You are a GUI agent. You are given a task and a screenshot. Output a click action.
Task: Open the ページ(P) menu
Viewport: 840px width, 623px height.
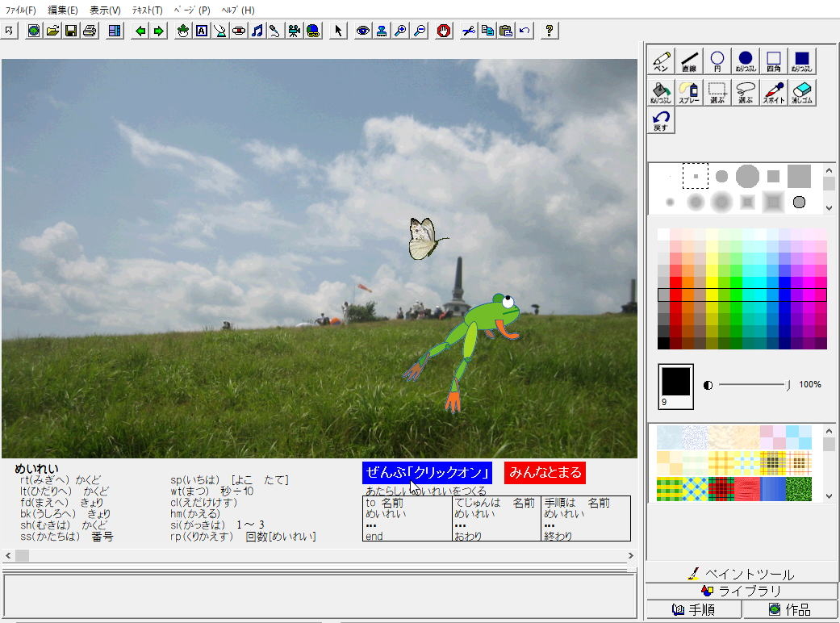pos(192,10)
